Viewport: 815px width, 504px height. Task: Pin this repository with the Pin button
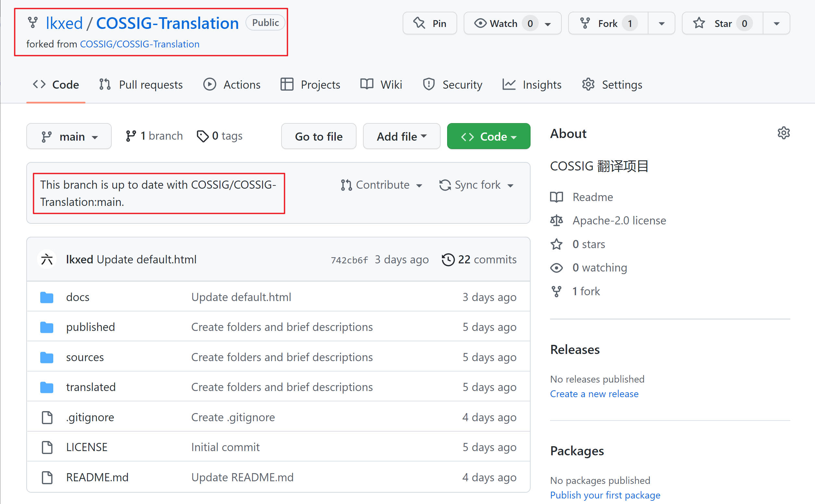pos(430,23)
